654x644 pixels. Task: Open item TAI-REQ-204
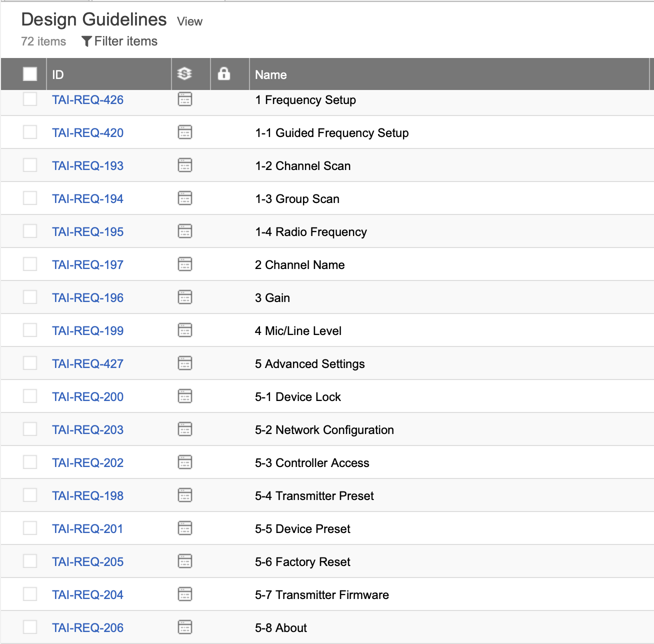tap(87, 594)
